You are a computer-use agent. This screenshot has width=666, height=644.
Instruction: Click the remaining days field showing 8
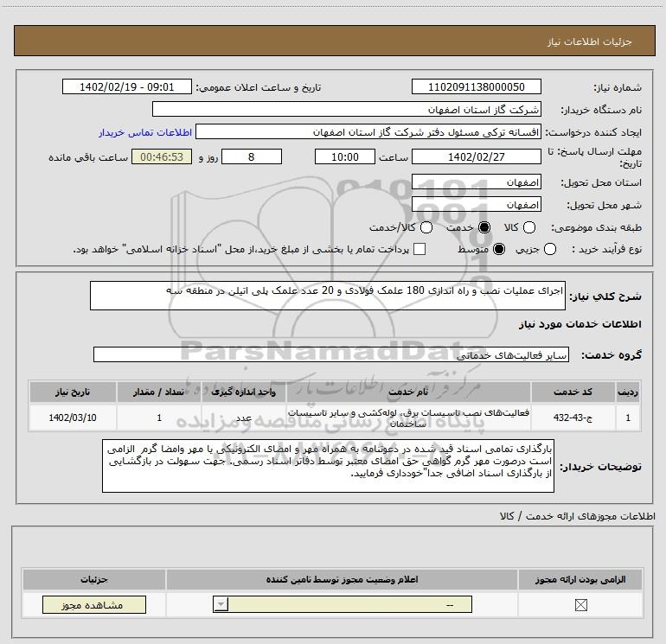pos(252,156)
